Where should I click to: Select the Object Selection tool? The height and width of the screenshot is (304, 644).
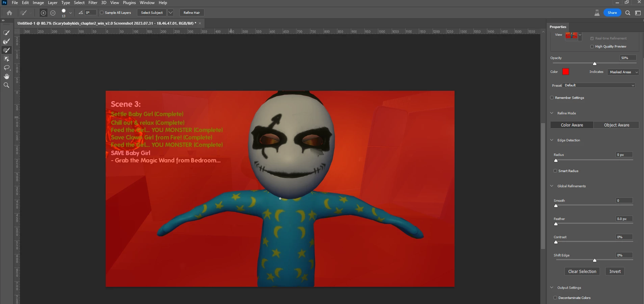(x=6, y=59)
